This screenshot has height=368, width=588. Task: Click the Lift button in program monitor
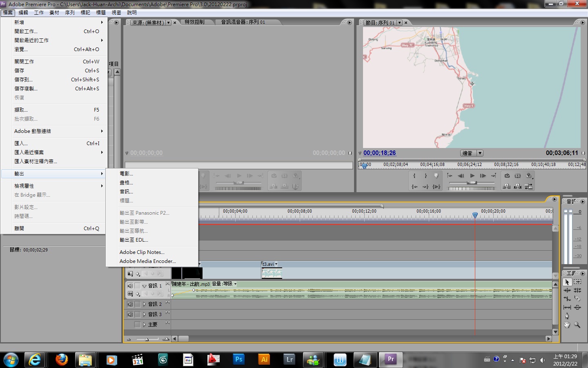pyautogui.click(x=507, y=186)
